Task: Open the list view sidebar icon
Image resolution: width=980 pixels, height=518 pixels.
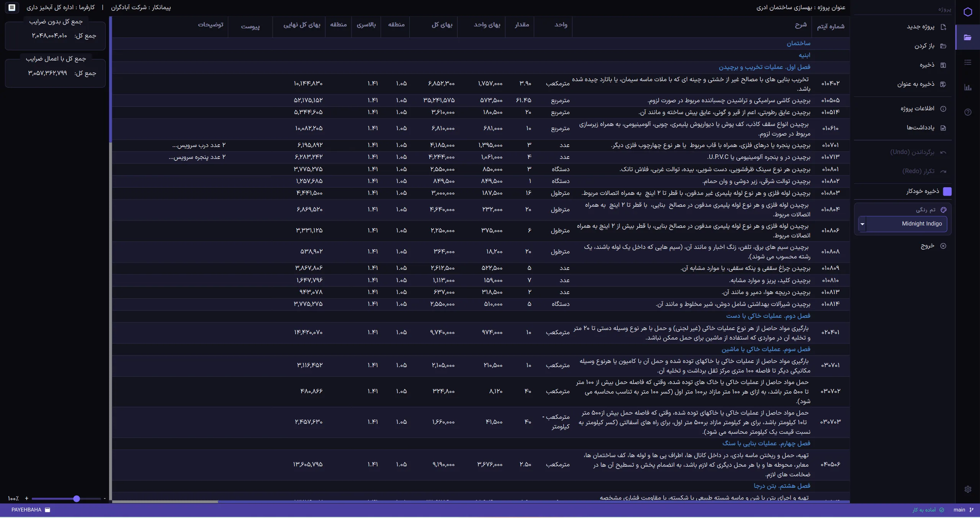Action: point(968,62)
